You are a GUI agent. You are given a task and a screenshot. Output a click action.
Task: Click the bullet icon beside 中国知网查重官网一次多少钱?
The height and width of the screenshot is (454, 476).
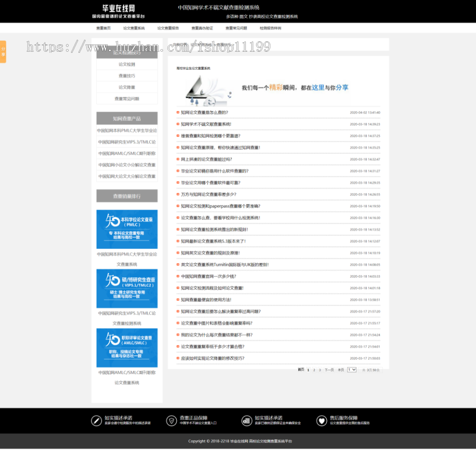click(x=178, y=276)
